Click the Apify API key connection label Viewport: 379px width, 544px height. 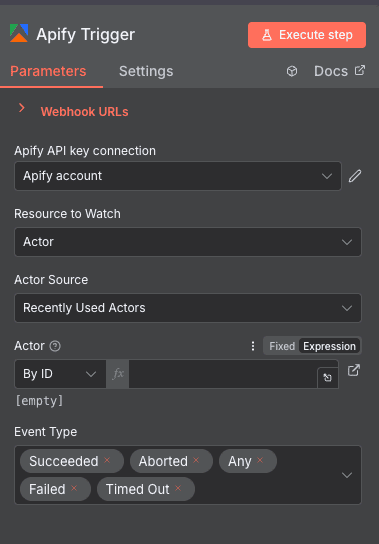coord(85,151)
